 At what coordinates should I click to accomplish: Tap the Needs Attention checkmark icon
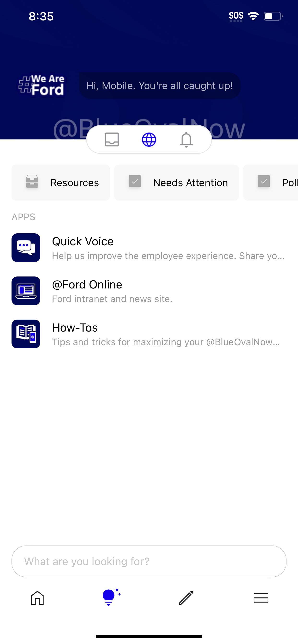click(135, 181)
